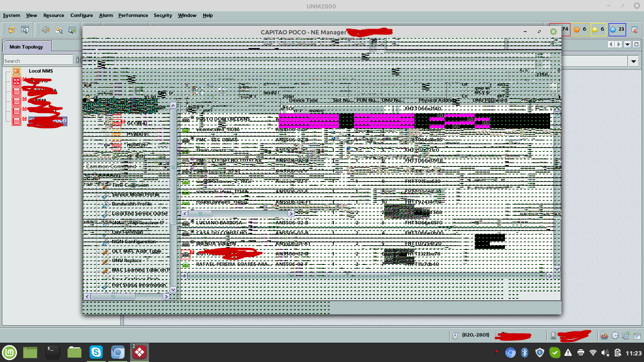Launch the terminal from the panel
Image resolution: width=644 pixels, height=362 pixels.
(x=52, y=352)
